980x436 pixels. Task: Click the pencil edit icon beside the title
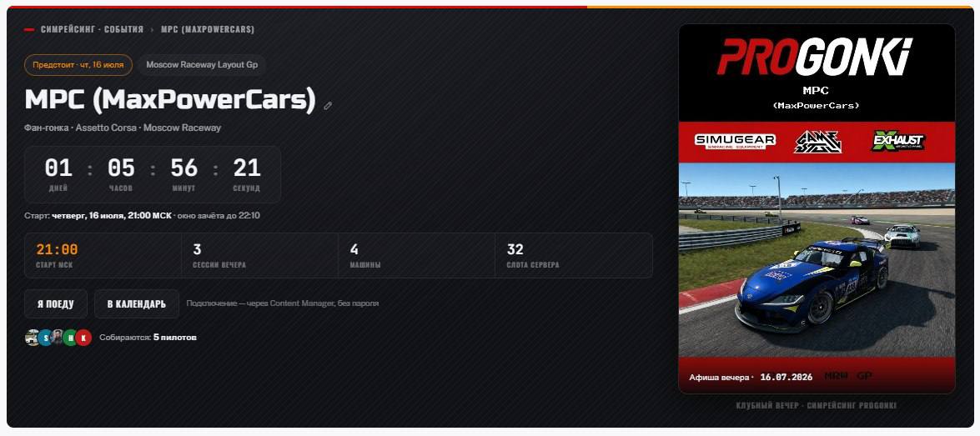pos(328,106)
